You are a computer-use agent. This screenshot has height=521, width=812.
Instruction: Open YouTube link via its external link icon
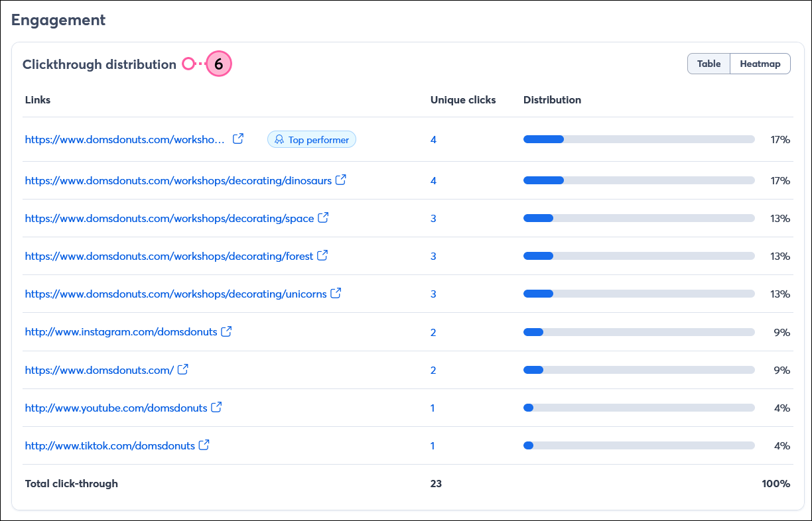[216, 407]
